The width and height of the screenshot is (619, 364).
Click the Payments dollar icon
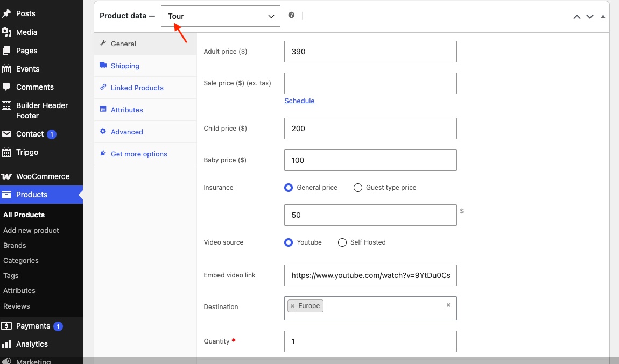click(x=6, y=326)
